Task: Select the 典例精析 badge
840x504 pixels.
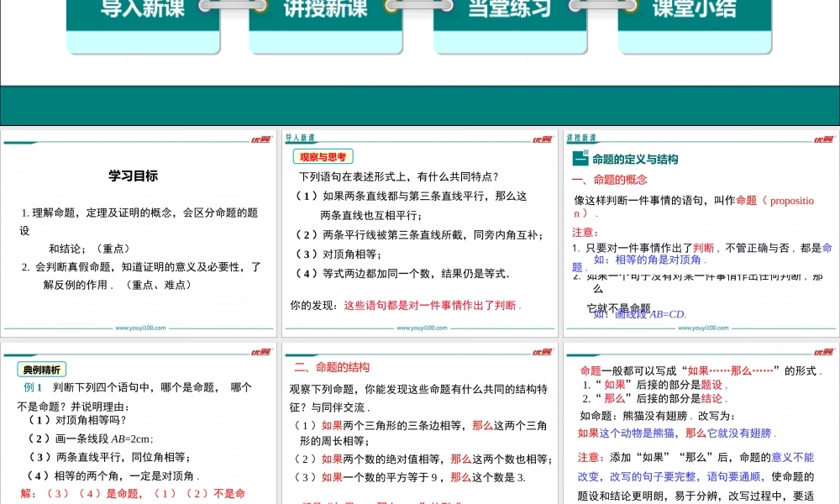Action: 42,369
